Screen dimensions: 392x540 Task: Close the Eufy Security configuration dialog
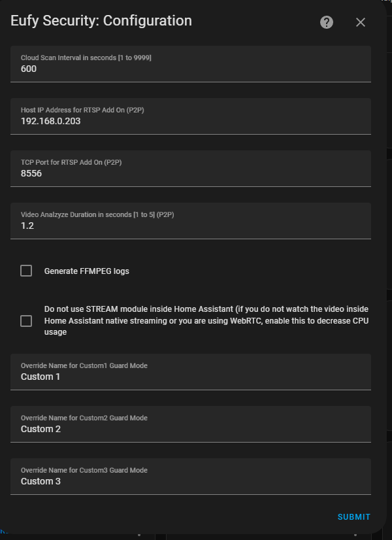pos(361,22)
